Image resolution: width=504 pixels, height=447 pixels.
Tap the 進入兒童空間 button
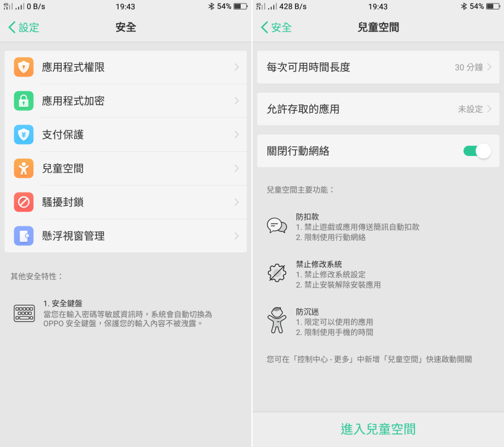tap(378, 429)
